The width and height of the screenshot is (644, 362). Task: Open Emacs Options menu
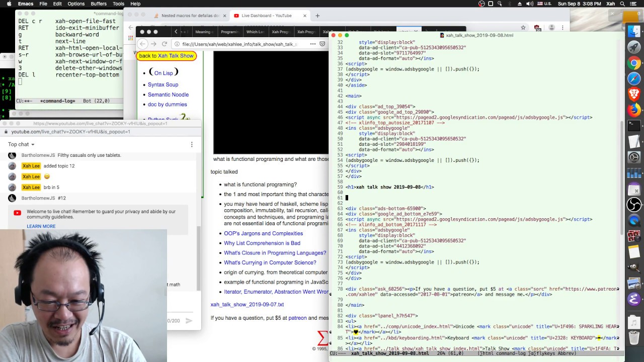click(76, 4)
